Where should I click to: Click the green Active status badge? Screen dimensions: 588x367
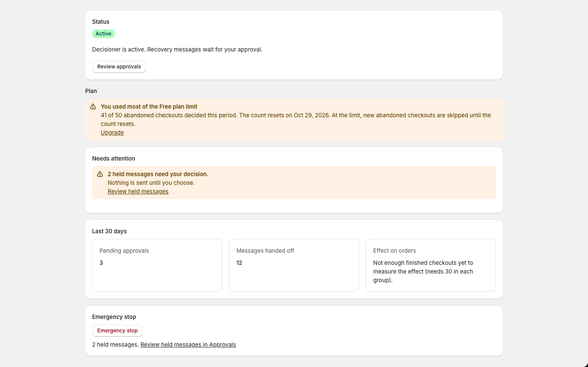pyautogui.click(x=103, y=34)
